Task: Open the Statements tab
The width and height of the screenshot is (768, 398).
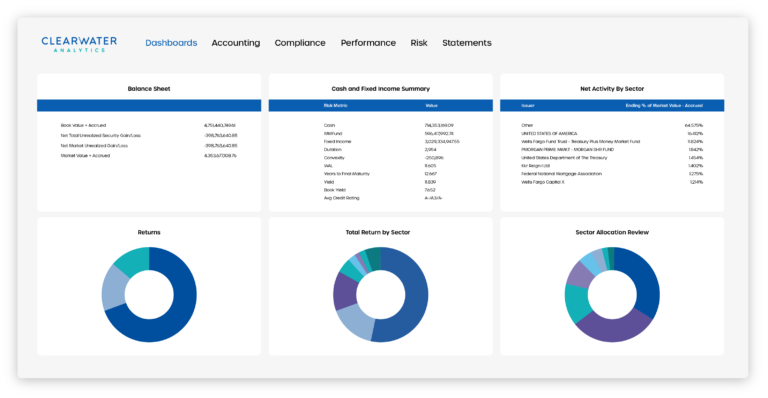Action: 467,43
